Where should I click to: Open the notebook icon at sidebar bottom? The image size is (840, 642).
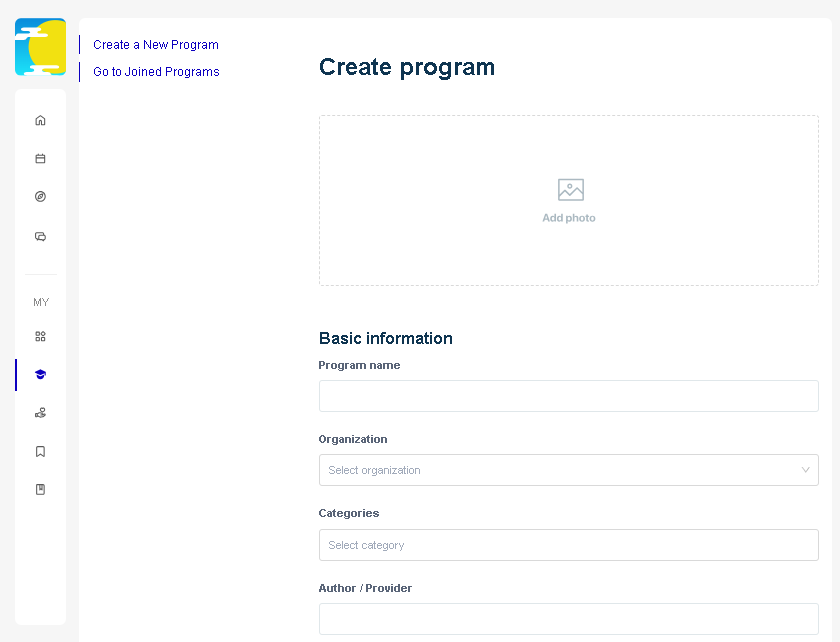click(x=40, y=489)
